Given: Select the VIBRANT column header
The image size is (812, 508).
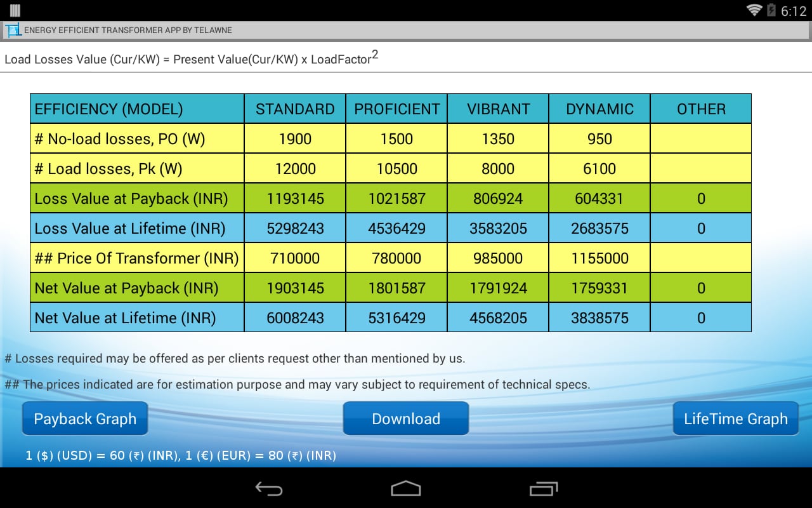Looking at the screenshot, I should (x=498, y=109).
